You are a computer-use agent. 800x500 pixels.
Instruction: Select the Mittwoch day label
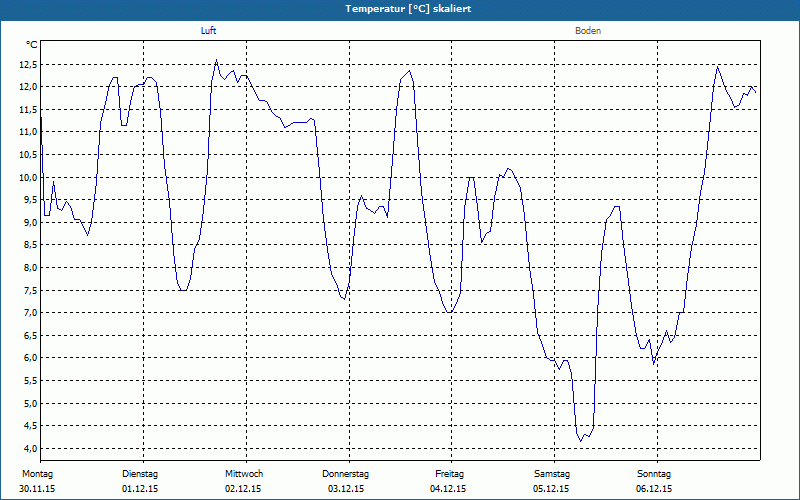coord(244,474)
